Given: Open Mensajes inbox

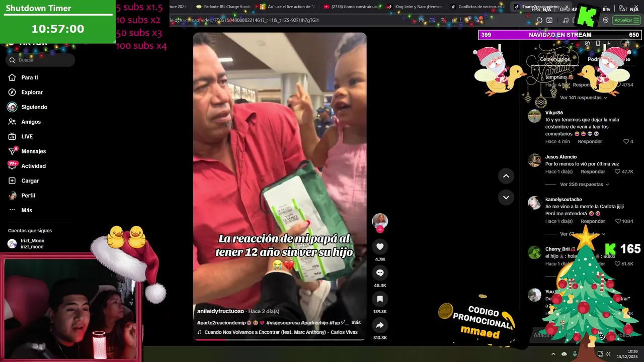Looking at the screenshot, I should (33, 151).
